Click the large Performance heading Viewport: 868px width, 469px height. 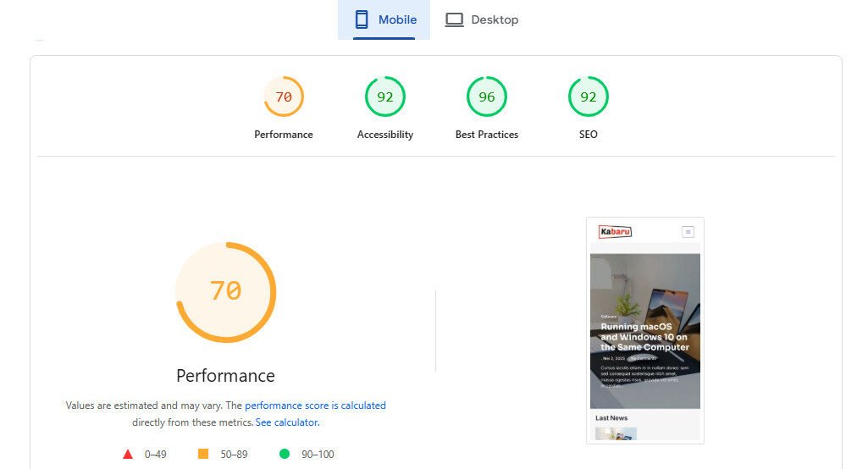[x=225, y=376]
